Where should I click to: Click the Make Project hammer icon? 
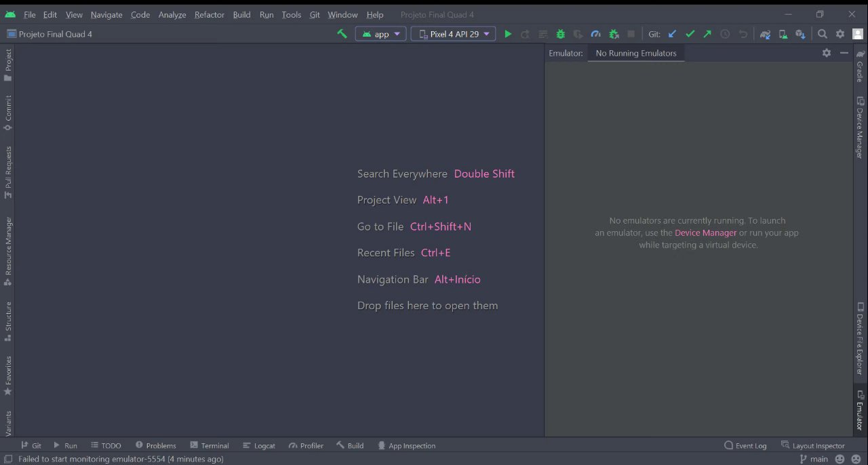(342, 34)
